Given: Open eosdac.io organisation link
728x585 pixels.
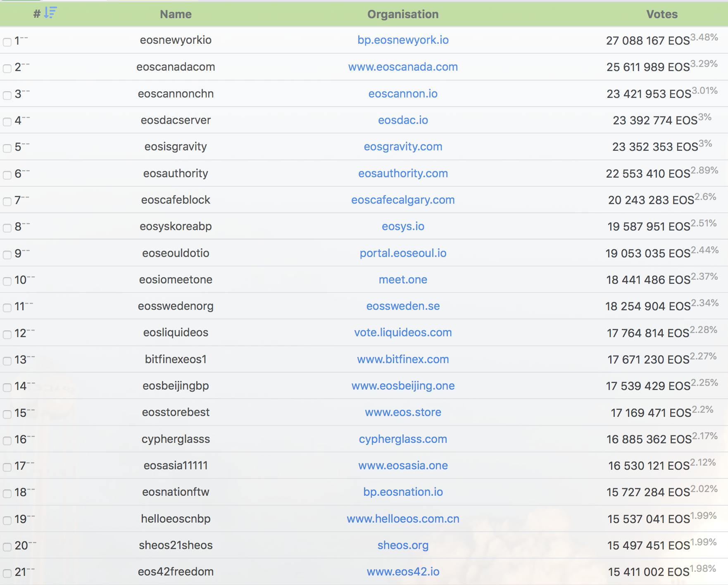Looking at the screenshot, I should click(x=403, y=120).
